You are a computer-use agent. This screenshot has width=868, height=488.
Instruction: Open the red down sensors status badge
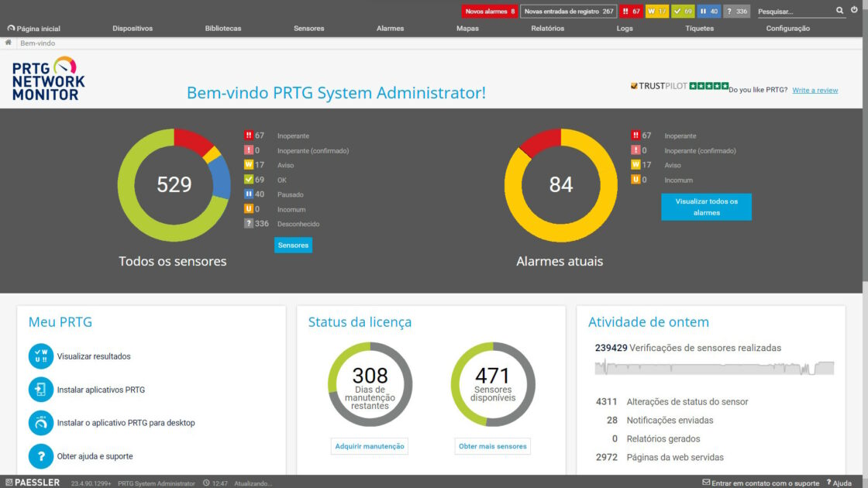[x=632, y=11]
